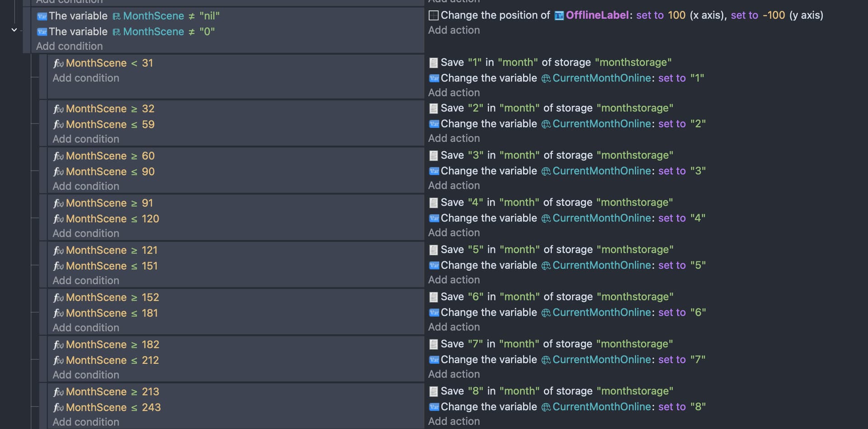
Task: Click storage icon of Save "1" action
Action: point(433,62)
